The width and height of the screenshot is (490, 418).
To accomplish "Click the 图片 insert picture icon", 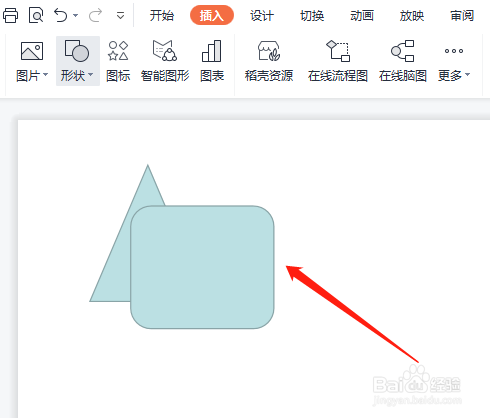I will (x=32, y=51).
